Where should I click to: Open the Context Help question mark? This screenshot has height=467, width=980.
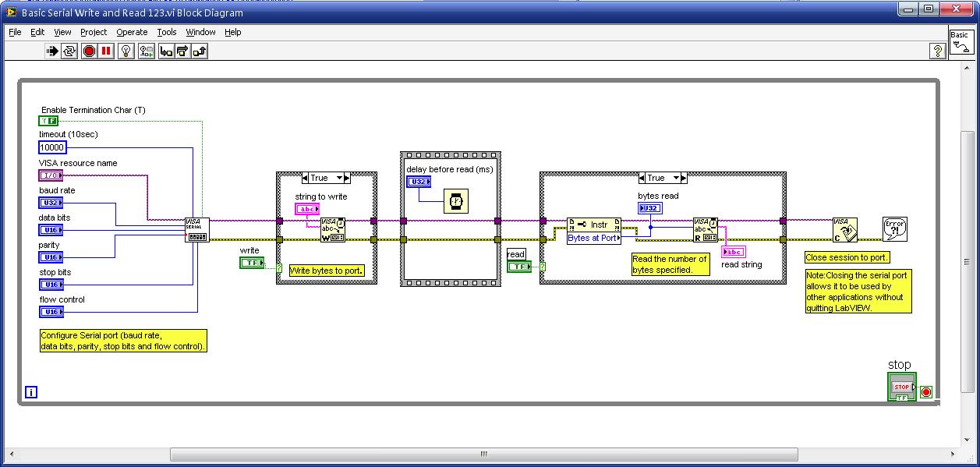[938, 51]
